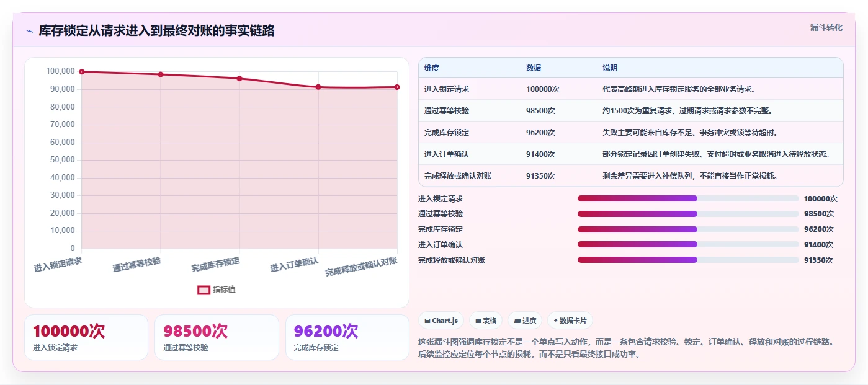Open the 98500次 通过幂等校验 data card
The height and width of the screenshot is (385, 868).
click(x=217, y=337)
